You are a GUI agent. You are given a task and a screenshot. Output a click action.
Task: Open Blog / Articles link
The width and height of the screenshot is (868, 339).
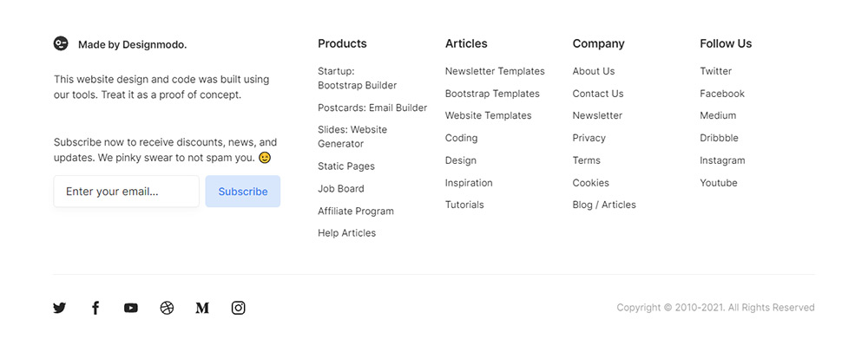coord(604,205)
